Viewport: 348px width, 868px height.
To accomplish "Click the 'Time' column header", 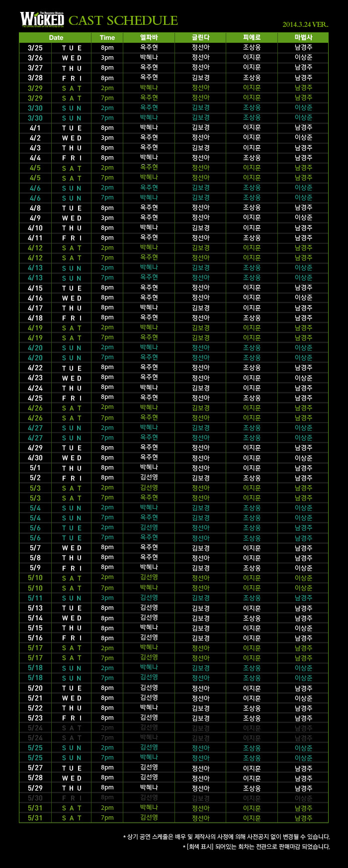I will [107, 37].
